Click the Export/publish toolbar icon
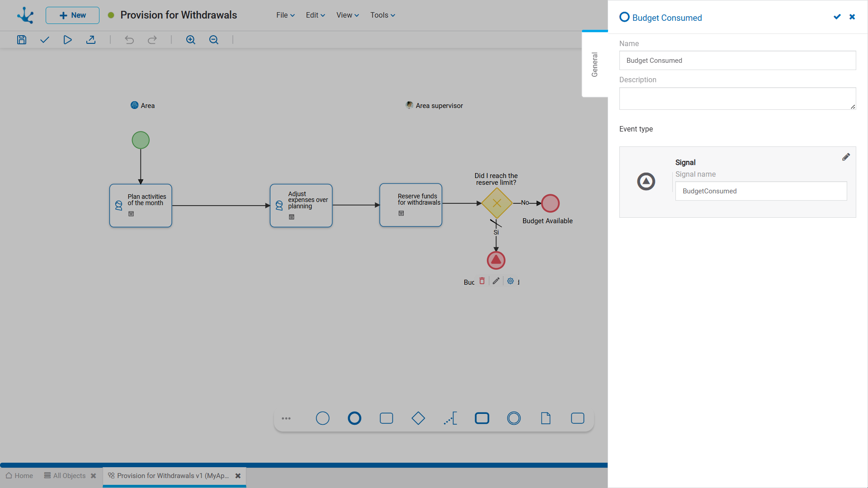Viewport: 868px width, 488px height. (91, 40)
